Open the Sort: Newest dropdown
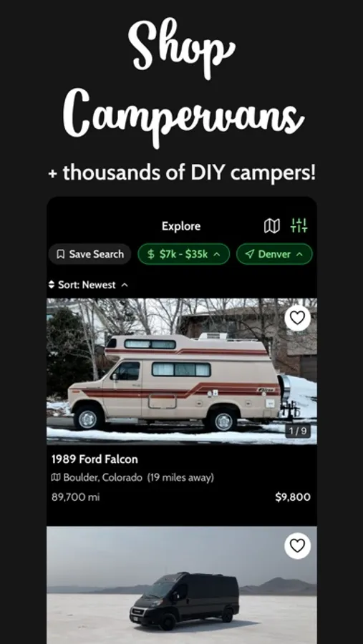Image resolution: width=363 pixels, height=644 pixels. [x=88, y=285]
